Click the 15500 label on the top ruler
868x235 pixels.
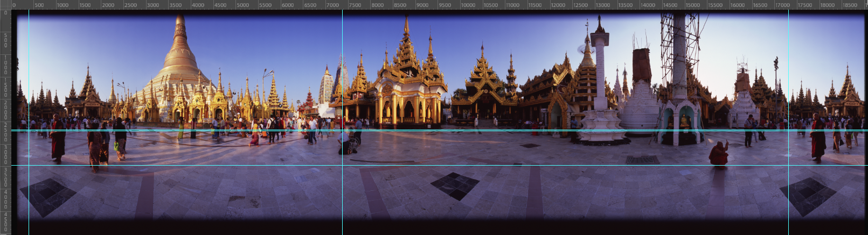tap(716, 5)
